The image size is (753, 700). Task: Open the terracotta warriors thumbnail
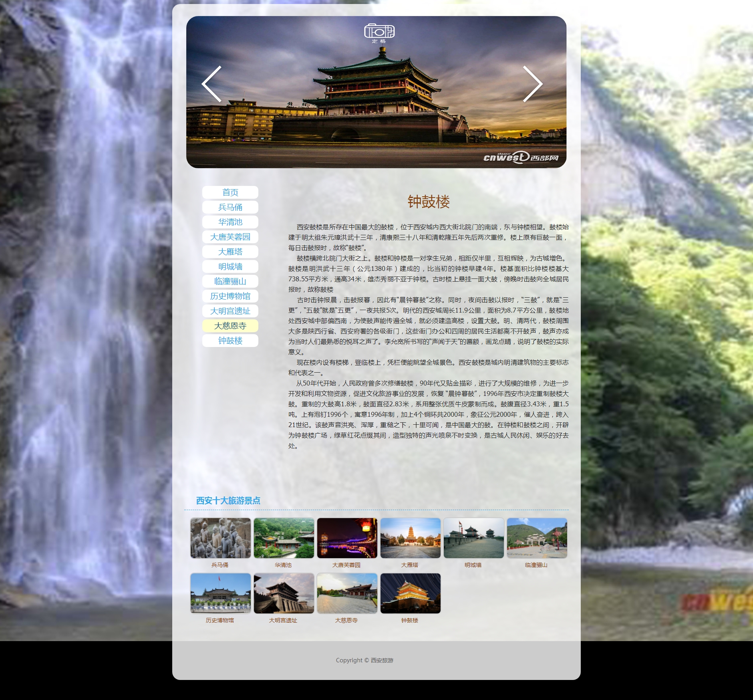221,538
